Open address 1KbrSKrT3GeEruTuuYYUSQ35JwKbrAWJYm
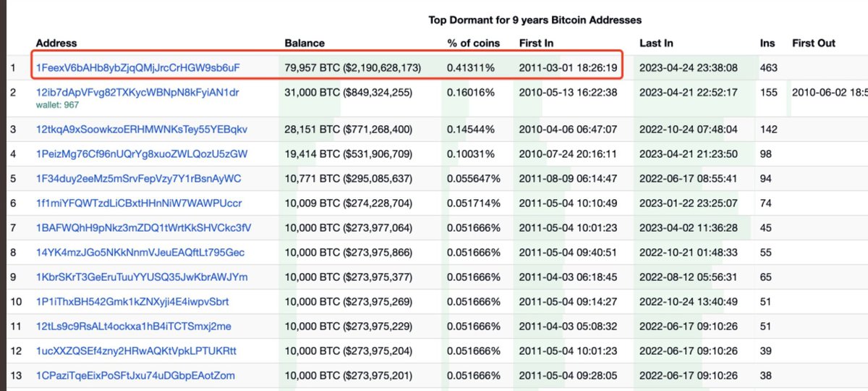This screenshot has width=868, height=391. coord(142,277)
